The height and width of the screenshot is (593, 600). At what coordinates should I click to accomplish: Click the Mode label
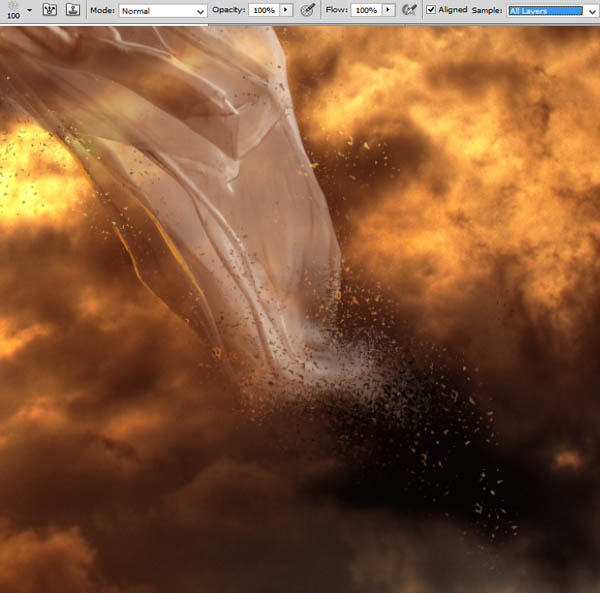click(103, 10)
